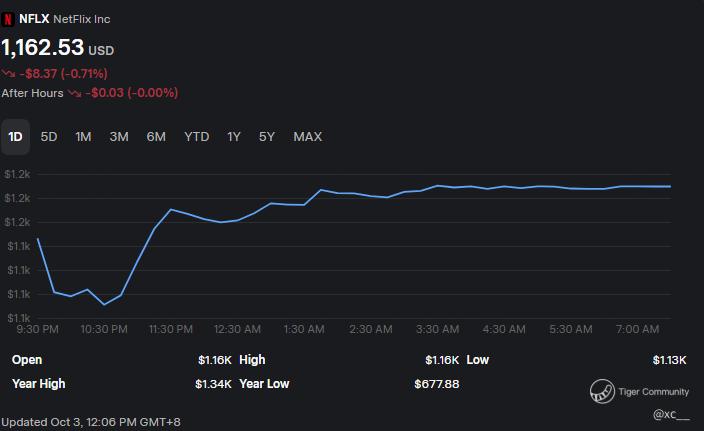Image resolution: width=704 pixels, height=431 pixels.
Task: Click the red downtrend arrow beside -$8.37
Action: point(8,73)
